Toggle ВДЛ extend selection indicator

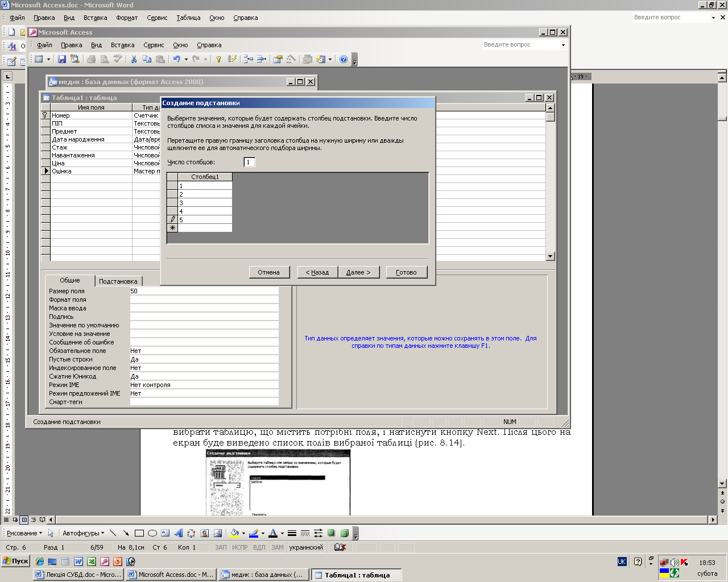pyautogui.click(x=259, y=547)
